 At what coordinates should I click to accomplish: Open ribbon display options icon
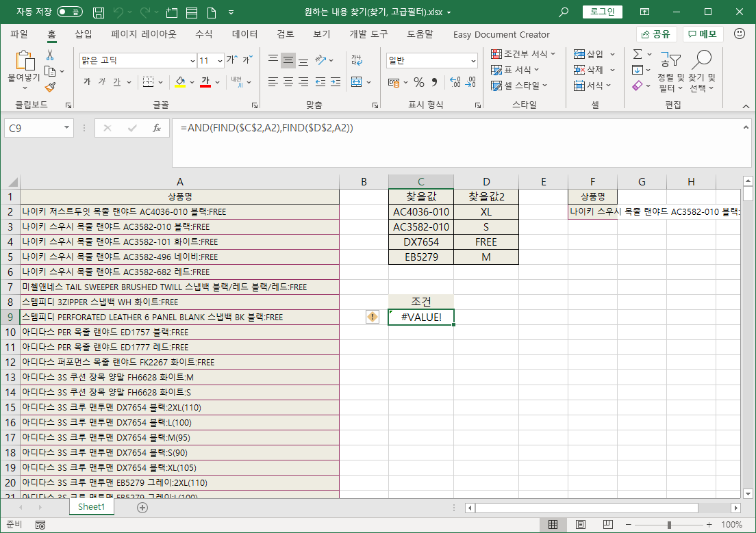pos(644,12)
